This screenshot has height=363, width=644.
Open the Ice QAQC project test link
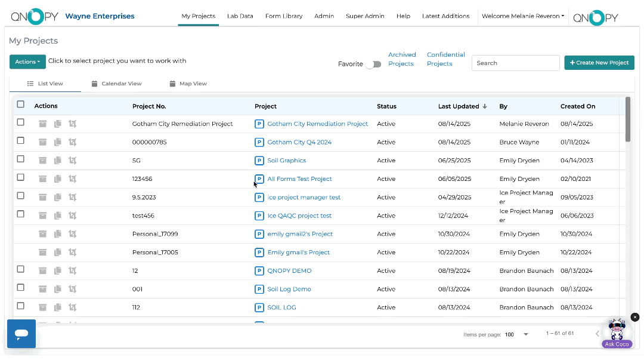click(x=299, y=216)
